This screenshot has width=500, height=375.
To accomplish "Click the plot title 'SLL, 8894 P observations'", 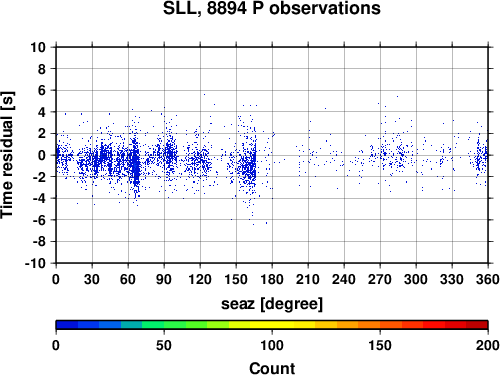I will pyautogui.click(x=272, y=8).
